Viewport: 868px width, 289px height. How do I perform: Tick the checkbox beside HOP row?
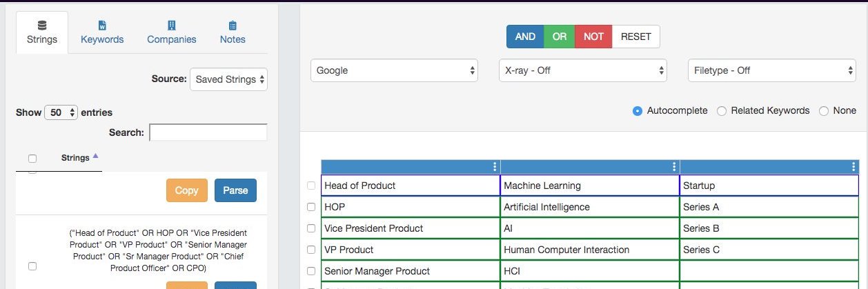(311, 207)
